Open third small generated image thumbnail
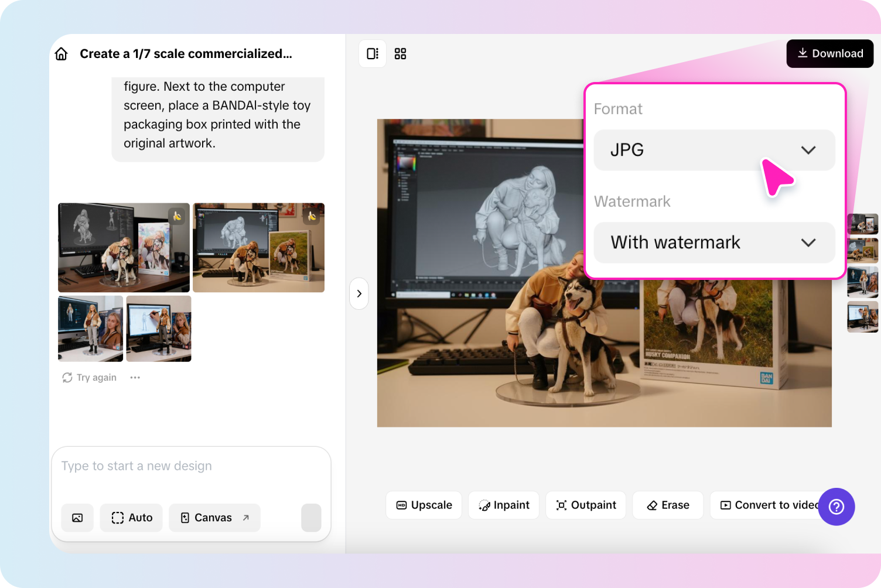This screenshot has height=588, width=881. [x=91, y=329]
